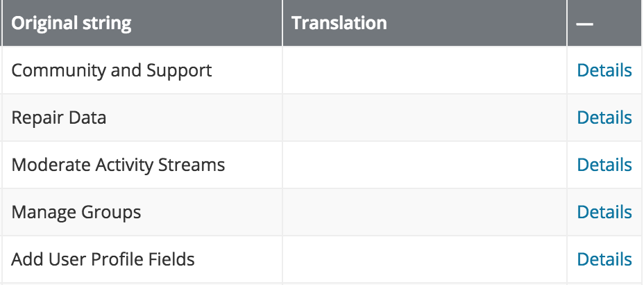Click empty translation cell for Community and Support

(x=425, y=70)
